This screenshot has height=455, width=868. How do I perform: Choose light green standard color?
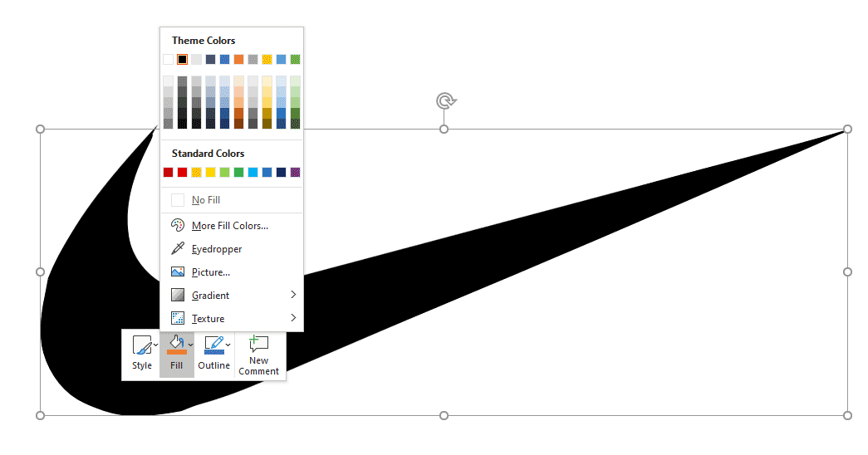coord(225,172)
